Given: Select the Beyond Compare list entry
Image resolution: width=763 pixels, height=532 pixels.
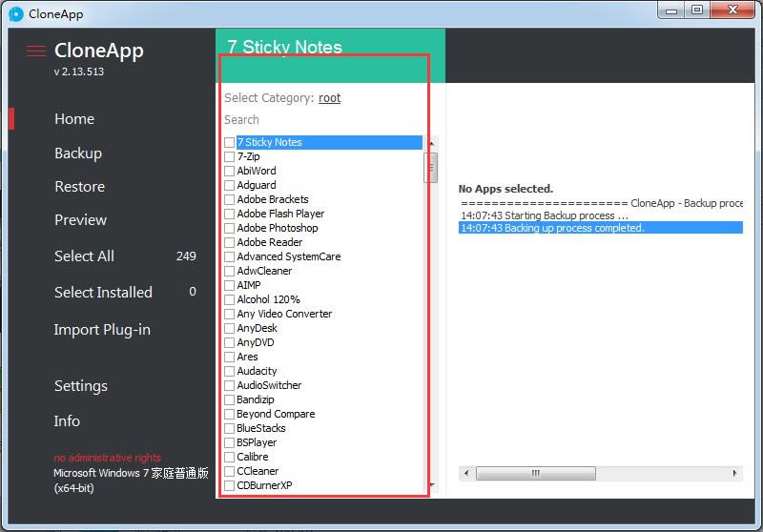Looking at the screenshot, I should pos(276,414).
